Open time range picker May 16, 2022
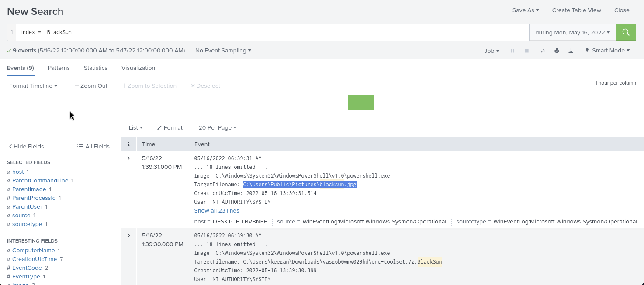 [x=573, y=33]
